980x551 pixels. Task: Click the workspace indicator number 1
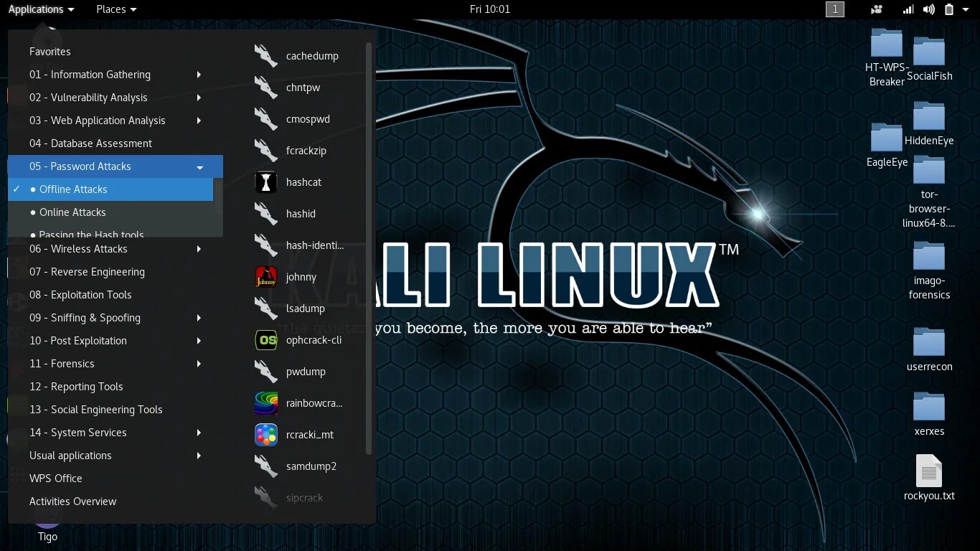[835, 9]
